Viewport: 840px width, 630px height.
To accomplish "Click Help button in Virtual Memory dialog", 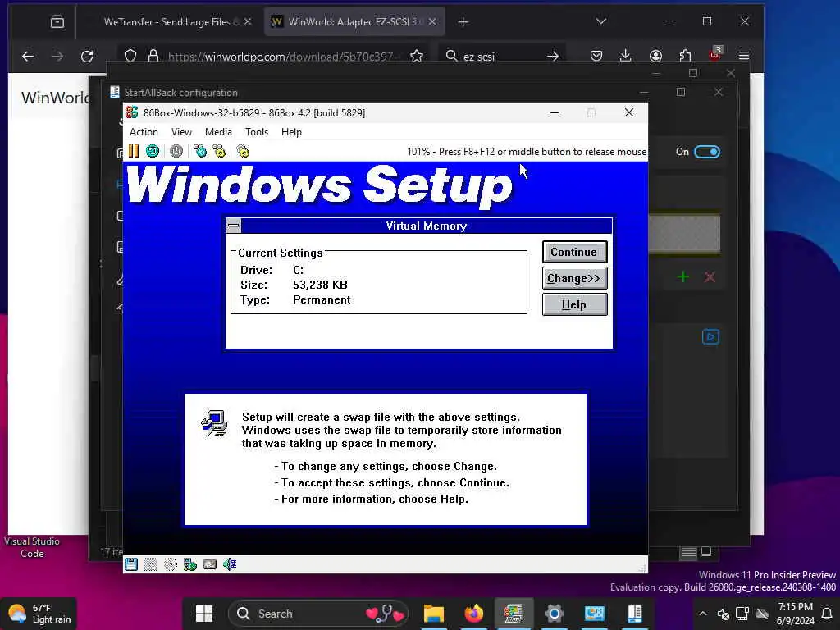I will coord(574,304).
